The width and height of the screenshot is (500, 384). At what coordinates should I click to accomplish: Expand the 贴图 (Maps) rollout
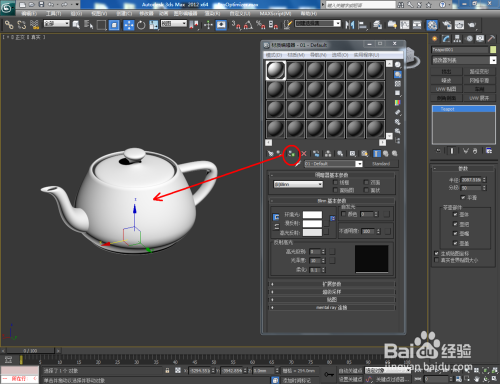(x=332, y=299)
